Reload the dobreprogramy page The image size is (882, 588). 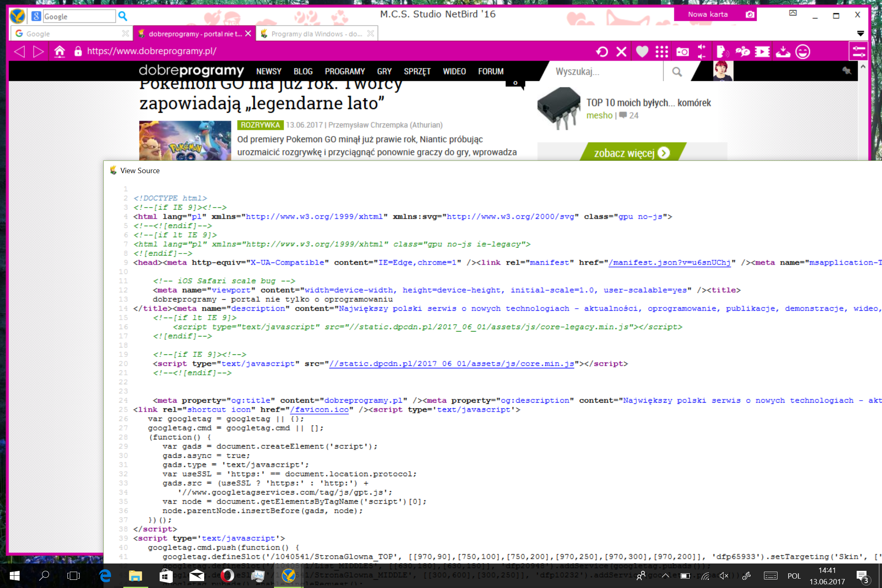(x=602, y=52)
